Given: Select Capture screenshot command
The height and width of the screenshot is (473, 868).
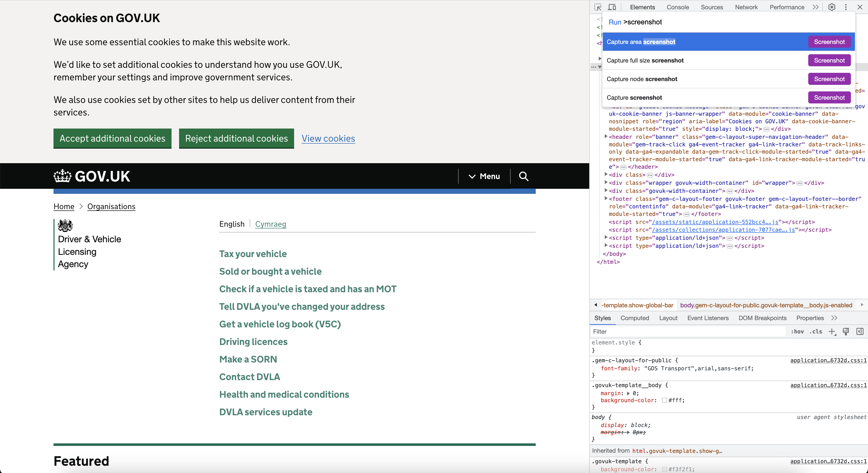Looking at the screenshot, I should 729,97.
